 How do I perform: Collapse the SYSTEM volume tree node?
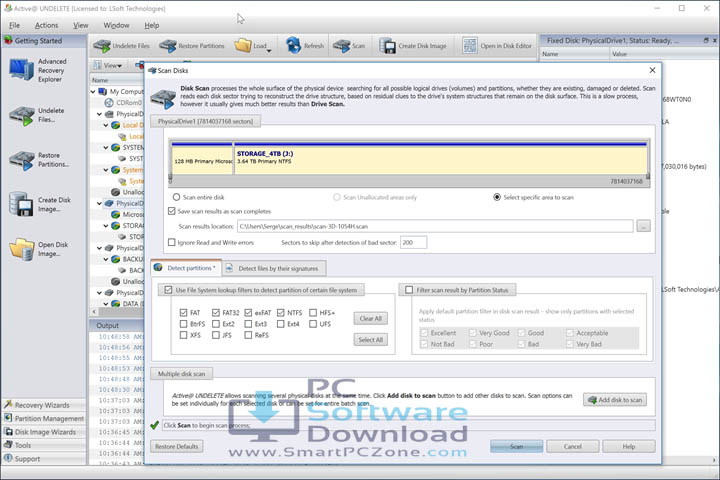click(106, 147)
